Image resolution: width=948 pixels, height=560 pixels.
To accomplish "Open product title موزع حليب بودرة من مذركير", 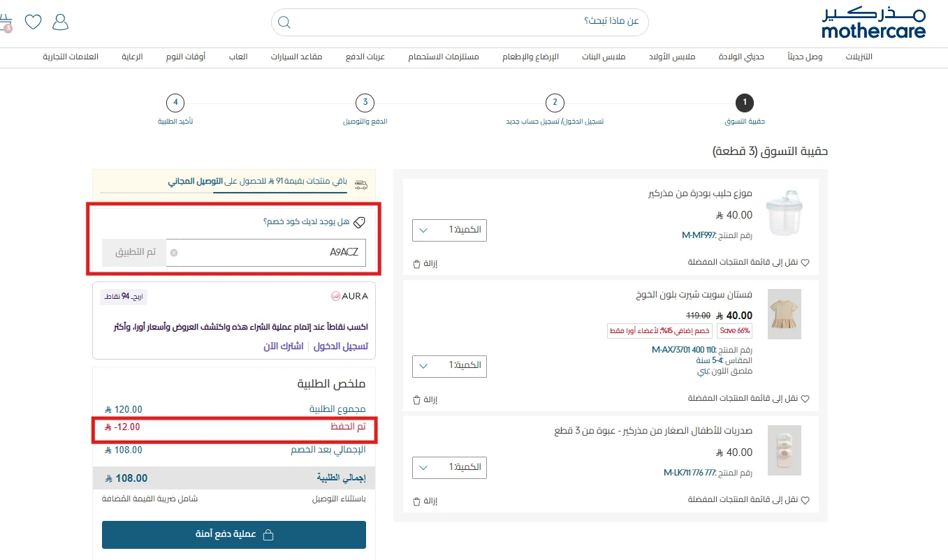I will click(701, 193).
